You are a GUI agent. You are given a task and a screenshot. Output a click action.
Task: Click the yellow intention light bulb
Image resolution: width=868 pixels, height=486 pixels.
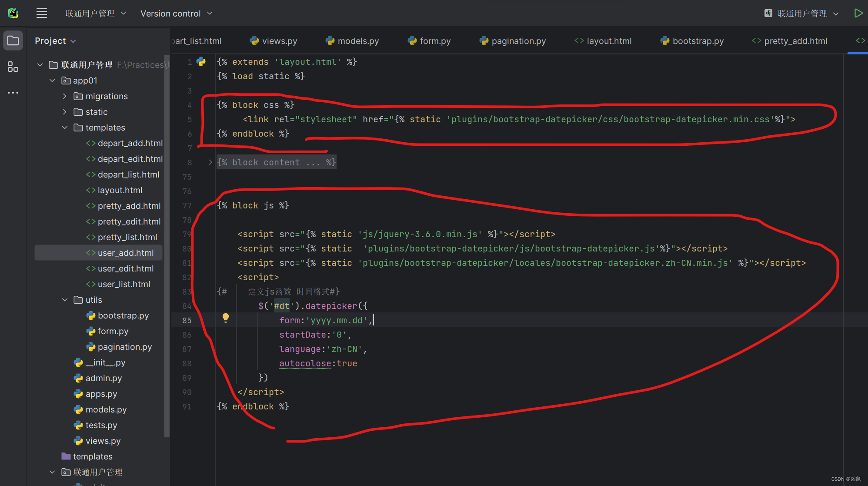click(226, 318)
